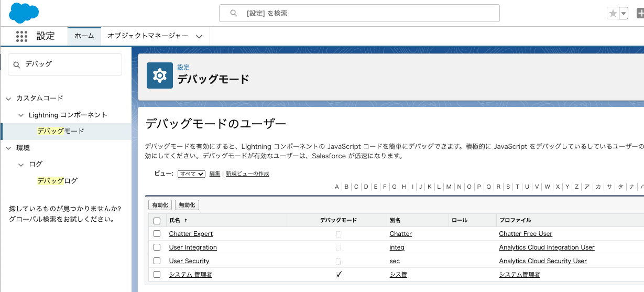Click the Quick Find search icon
This screenshot has height=292, width=644.
point(17,64)
